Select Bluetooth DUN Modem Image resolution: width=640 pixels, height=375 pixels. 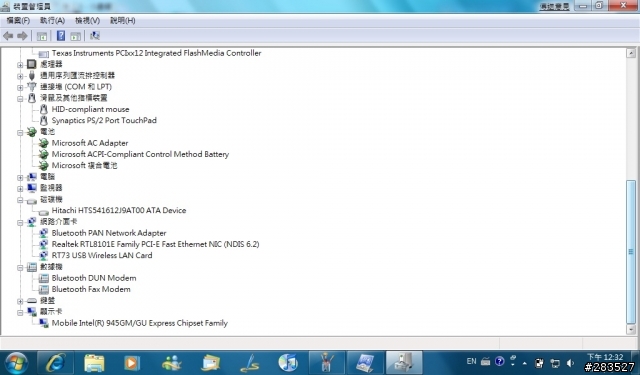point(94,278)
